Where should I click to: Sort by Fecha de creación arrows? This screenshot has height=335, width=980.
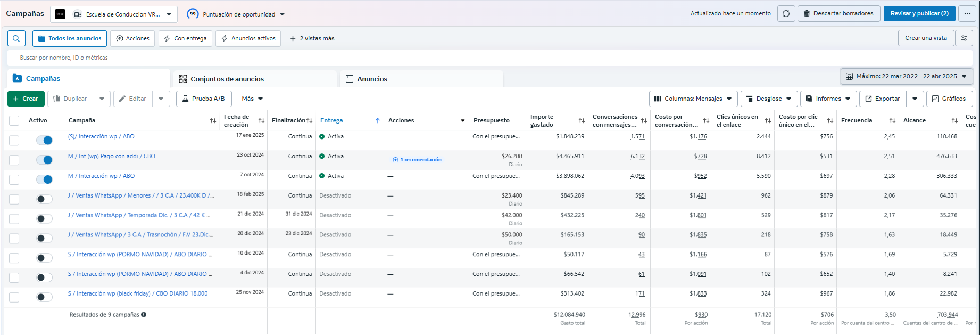[x=261, y=121]
